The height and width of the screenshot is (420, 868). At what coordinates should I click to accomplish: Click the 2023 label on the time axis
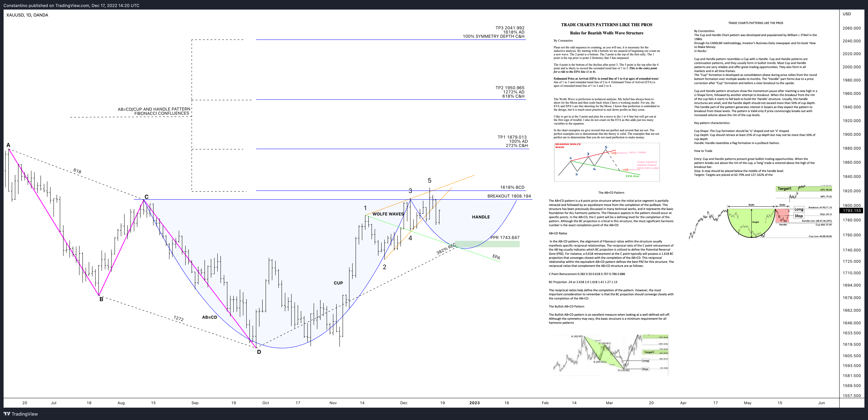(x=474, y=403)
